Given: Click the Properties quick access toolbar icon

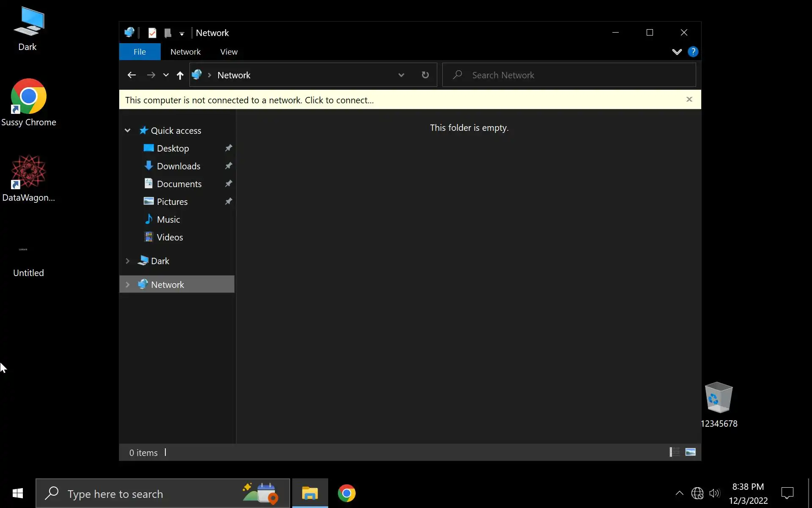Looking at the screenshot, I should click(x=152, y=33).
